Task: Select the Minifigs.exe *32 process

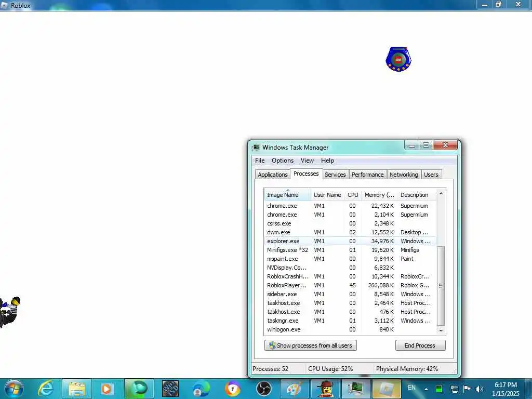Action: click(350, 250)
